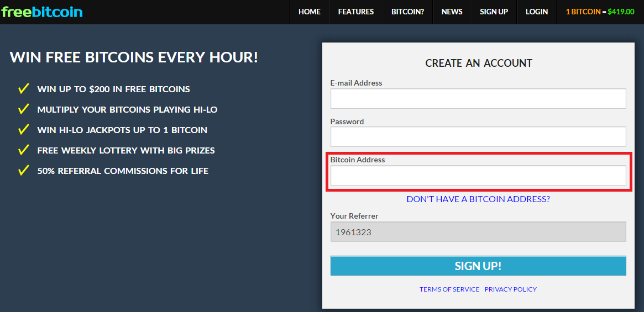
Task: Click the Your Referrer label
Action: click(x=354, y=216)
